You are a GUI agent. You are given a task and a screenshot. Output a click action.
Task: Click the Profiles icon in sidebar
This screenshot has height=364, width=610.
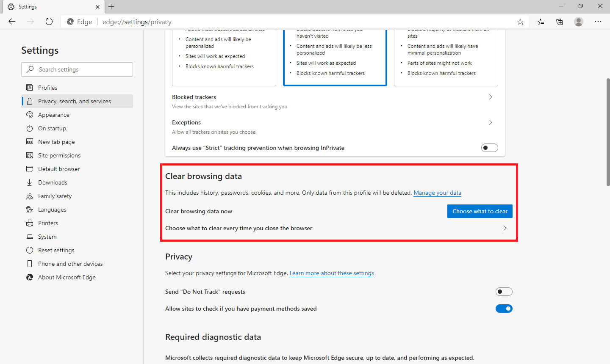(x=30, y=88)
